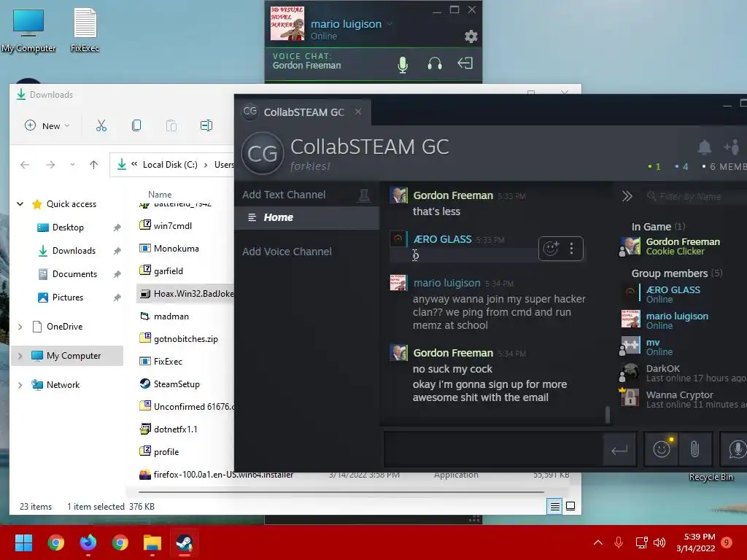Mute microphone in Steam voice chat bar

pos(403,64)
